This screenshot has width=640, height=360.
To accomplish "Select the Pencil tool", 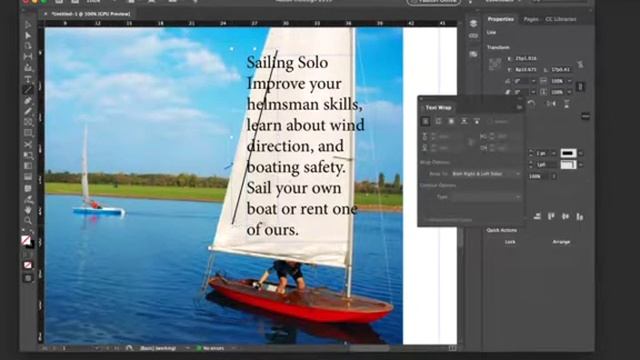I will (28, 111).
